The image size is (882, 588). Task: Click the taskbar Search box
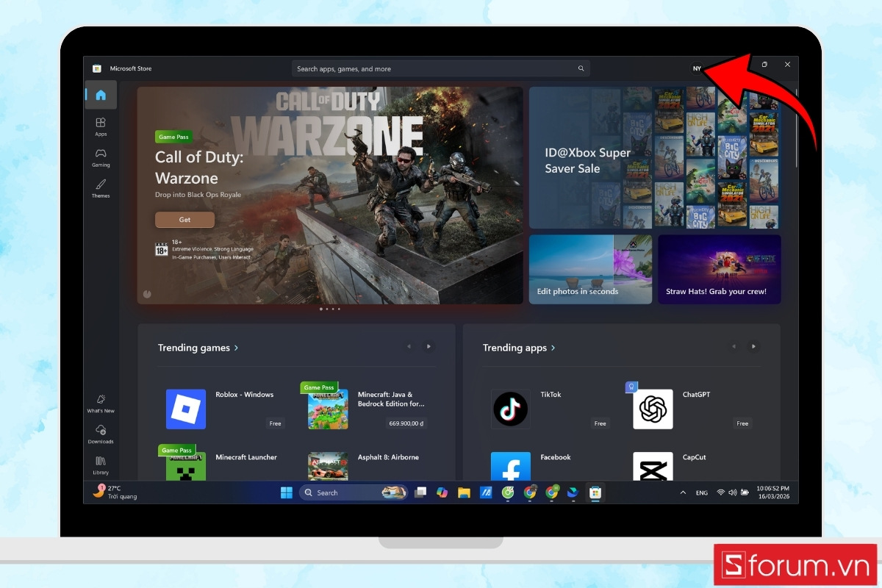[352, 492]
